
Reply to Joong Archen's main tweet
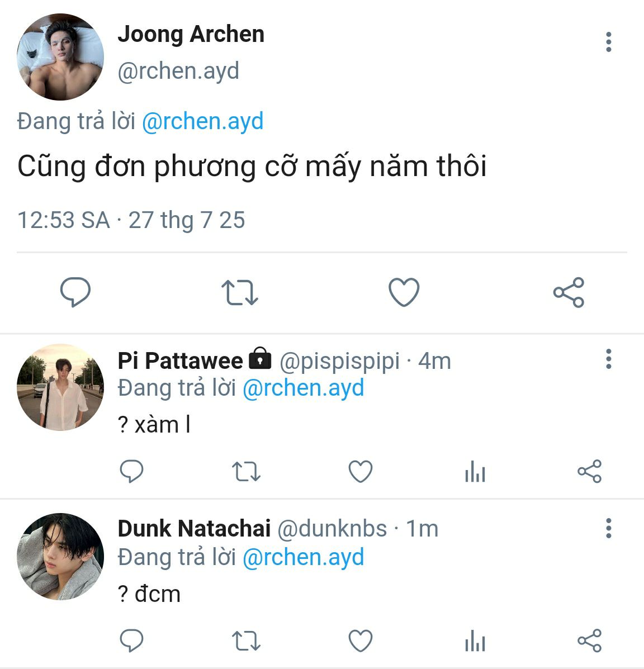(x=75, y=292)
